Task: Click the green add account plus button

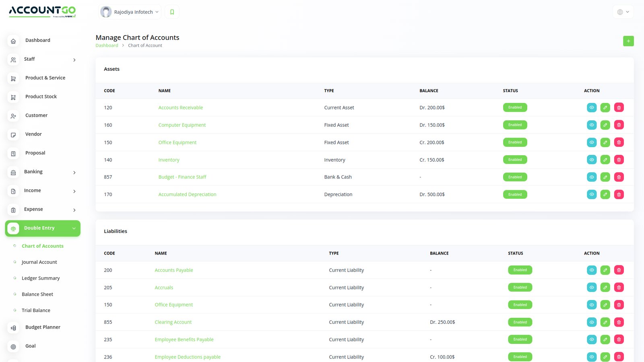Action: point(628,41)
